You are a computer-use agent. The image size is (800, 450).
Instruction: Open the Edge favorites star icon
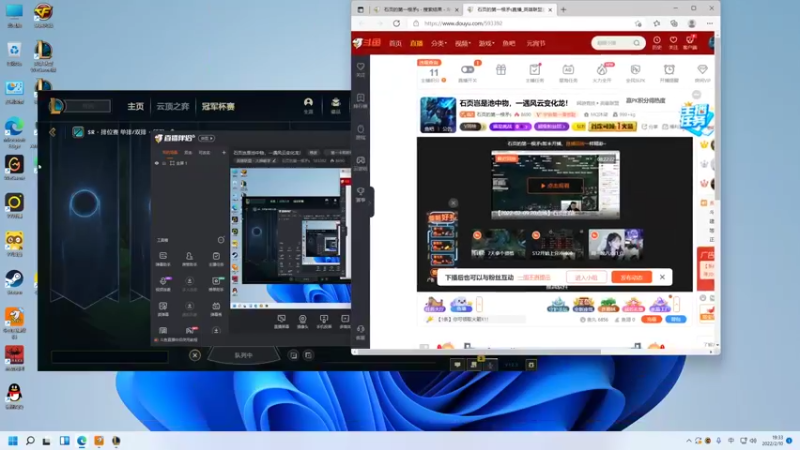(657, 23)
